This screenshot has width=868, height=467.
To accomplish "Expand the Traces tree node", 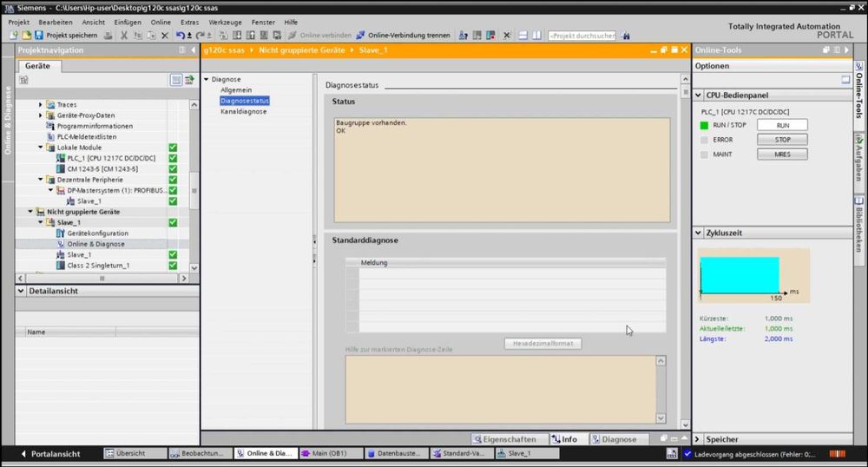I will (x=41, y=104).
